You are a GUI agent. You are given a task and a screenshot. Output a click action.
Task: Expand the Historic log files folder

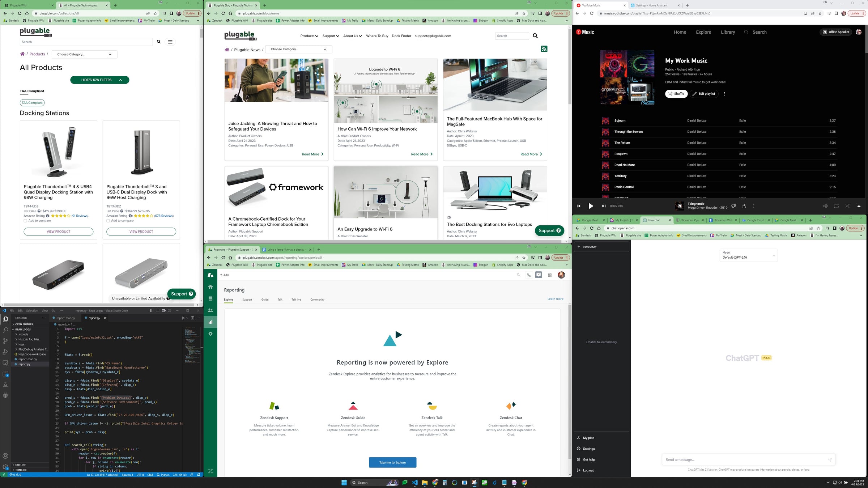click(29, 339)
